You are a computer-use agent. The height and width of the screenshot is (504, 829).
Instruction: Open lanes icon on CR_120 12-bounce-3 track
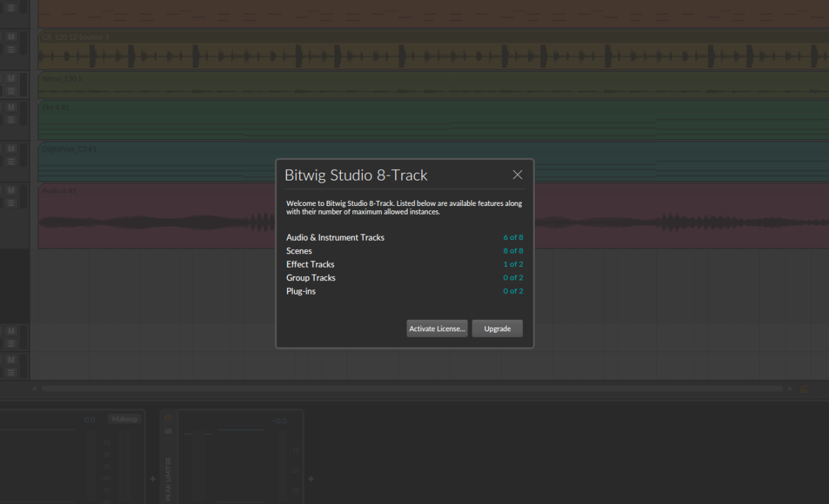point(11,50)
